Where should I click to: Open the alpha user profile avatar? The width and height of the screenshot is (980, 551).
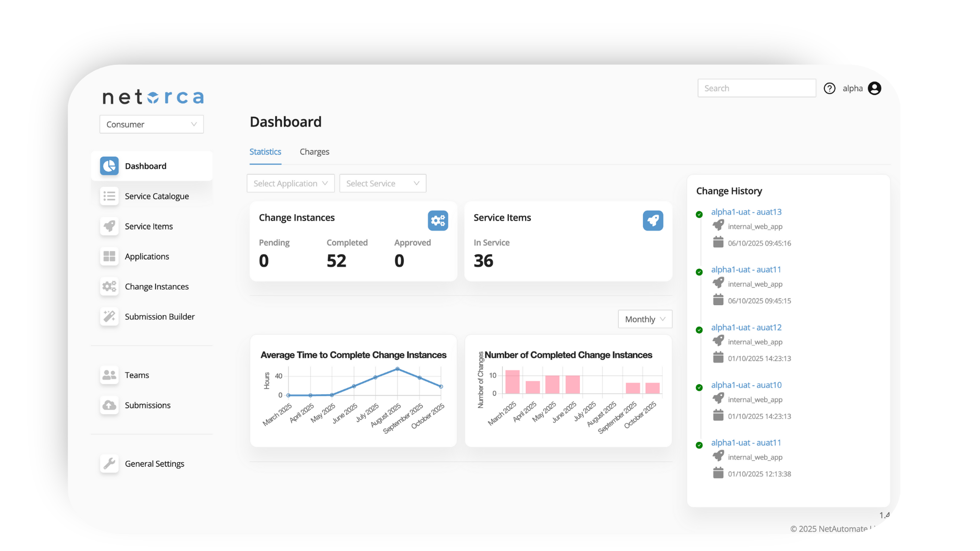(874, 88)
